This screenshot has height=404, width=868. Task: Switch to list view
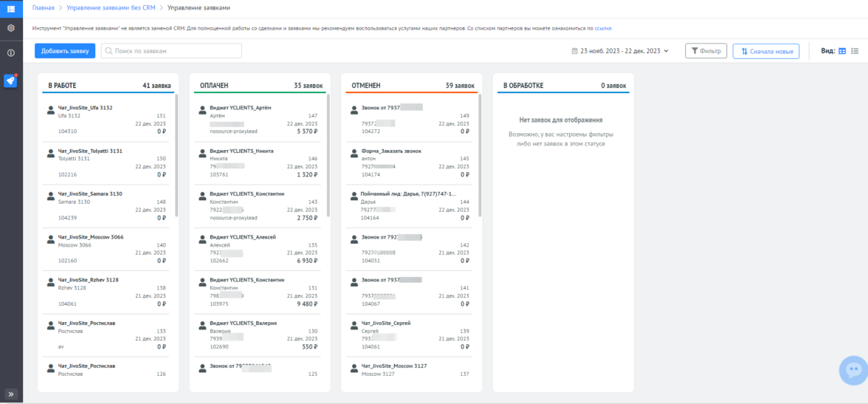tap(855, 51)
